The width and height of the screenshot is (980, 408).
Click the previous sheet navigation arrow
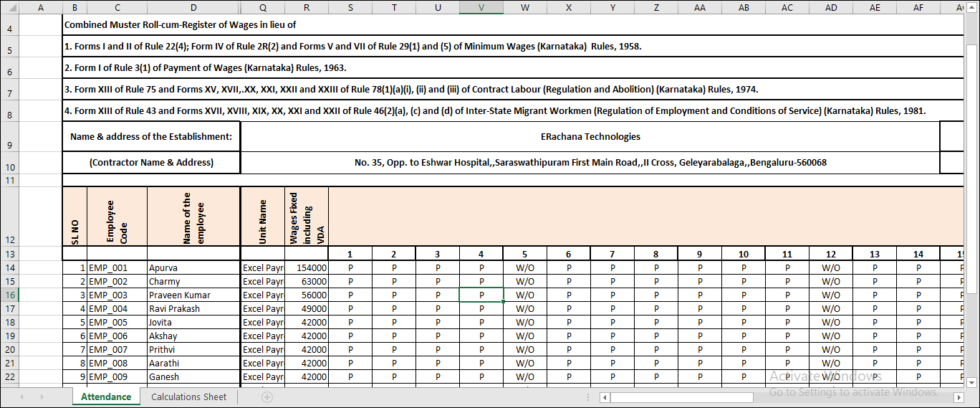(21, 397)
